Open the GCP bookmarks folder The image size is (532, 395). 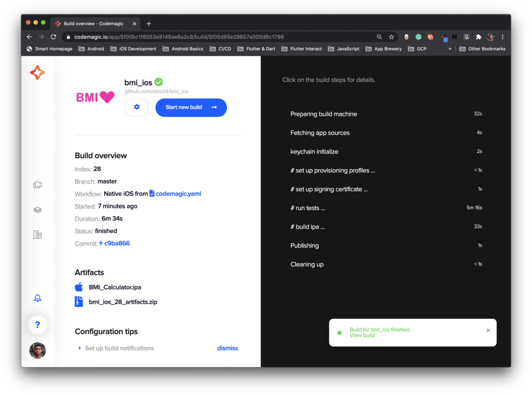pos(417,49)
